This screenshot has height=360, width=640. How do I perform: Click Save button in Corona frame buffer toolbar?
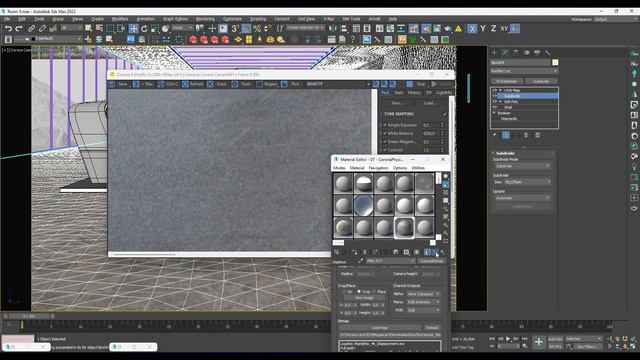(x=118, y=84)
